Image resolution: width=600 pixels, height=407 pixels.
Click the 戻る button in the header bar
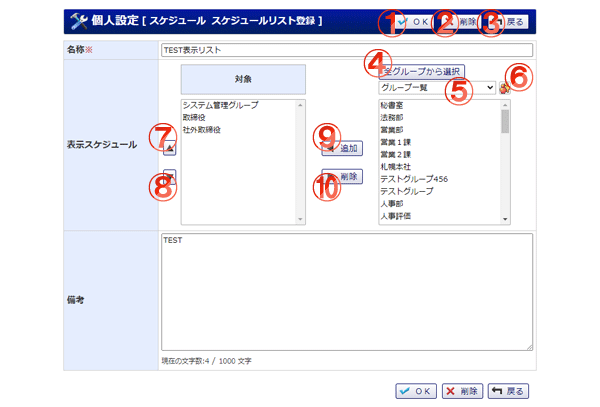click(507, 22)
